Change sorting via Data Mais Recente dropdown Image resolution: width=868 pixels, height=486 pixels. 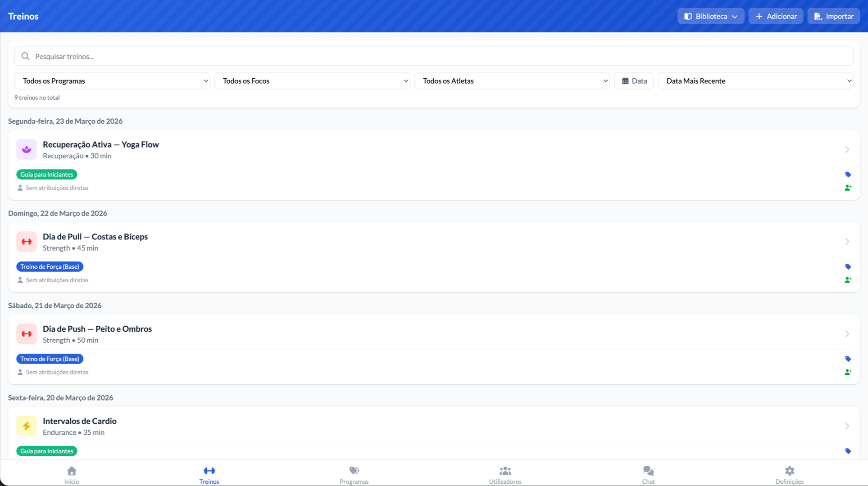point(755,81)
